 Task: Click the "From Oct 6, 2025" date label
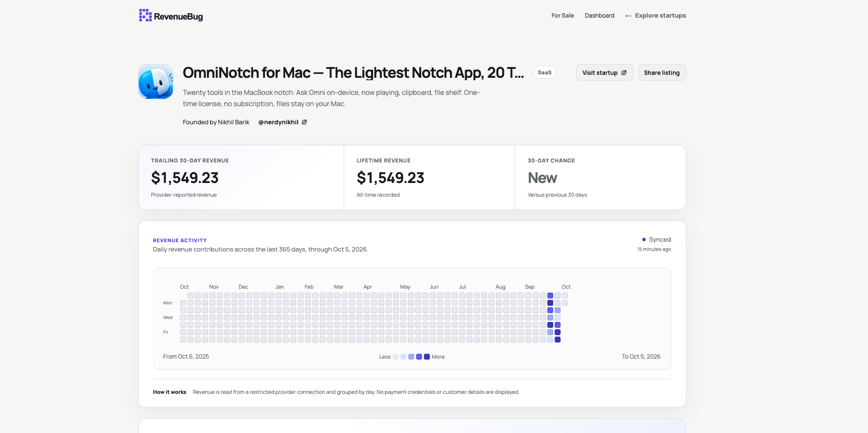(186, 357)
